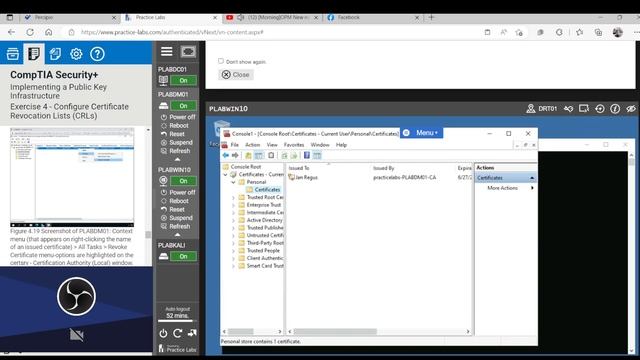640x360 pixels.
Task: Click the MMC toolbar Help icon
Action: click(x=307, y=156)
